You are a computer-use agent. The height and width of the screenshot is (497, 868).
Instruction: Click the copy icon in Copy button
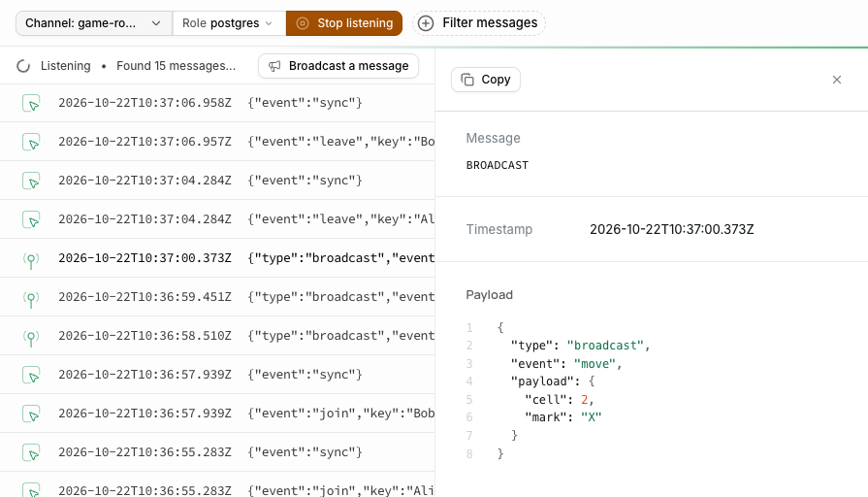[x=467, y=80]
